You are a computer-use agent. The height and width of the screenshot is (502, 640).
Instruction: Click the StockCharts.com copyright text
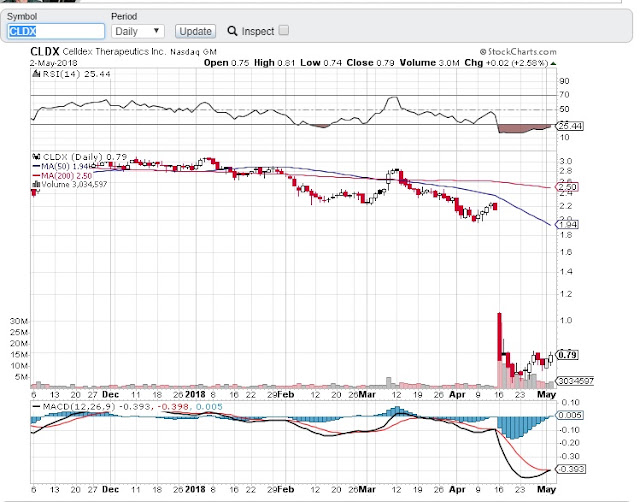(518, 52)
